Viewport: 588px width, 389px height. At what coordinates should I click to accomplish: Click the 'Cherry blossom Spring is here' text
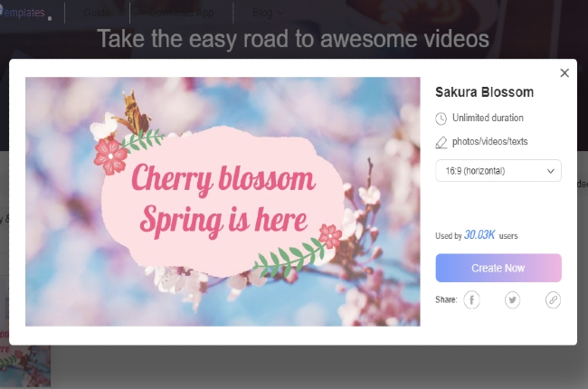click(x=223, y=199)
